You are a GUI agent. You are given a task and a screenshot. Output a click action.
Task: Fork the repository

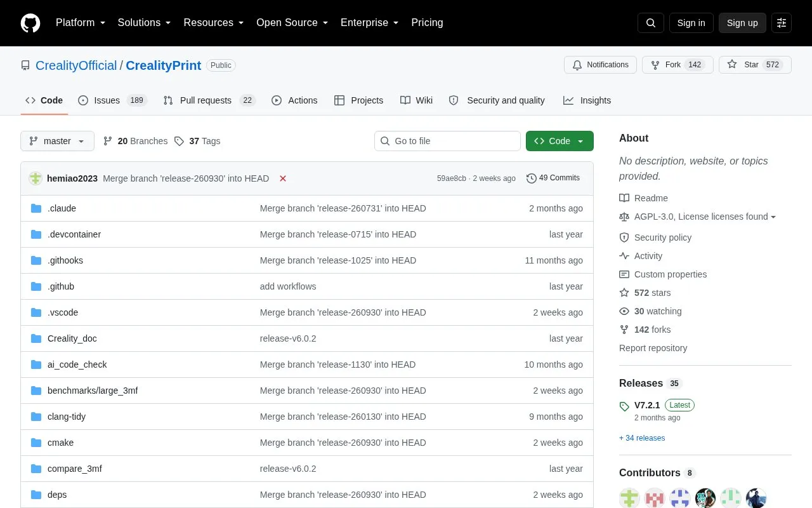click(x=678, y=65)
